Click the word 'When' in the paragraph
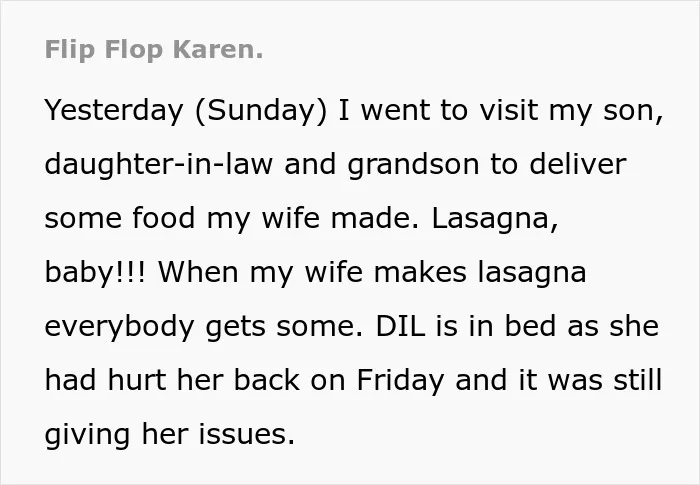Screen dimensions: 700x485 (x=198, y=272)
